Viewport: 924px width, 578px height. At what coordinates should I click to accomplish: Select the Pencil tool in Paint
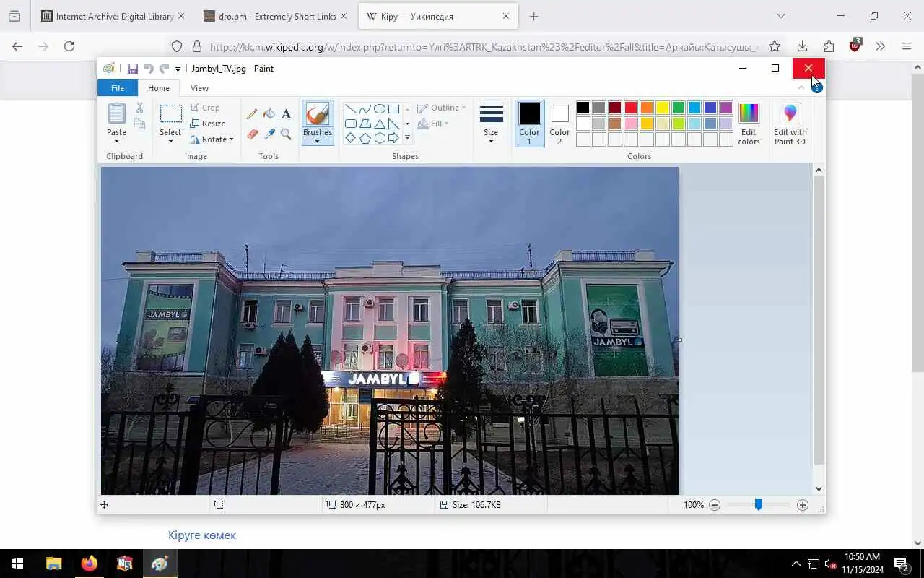tap(252, 114)
